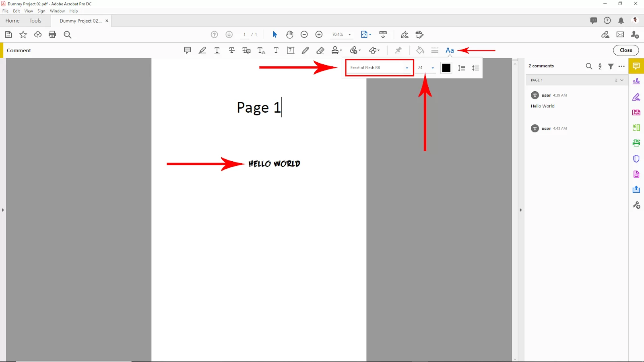Viewport: 644px width, 362px height.
Task: Change line thickness icon
Action: (435, 50)
